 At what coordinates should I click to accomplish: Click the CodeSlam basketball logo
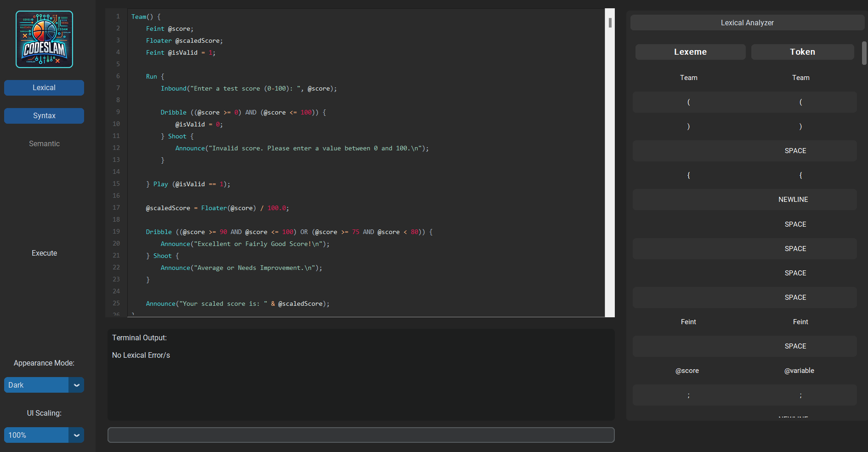[x=44, y=40]
